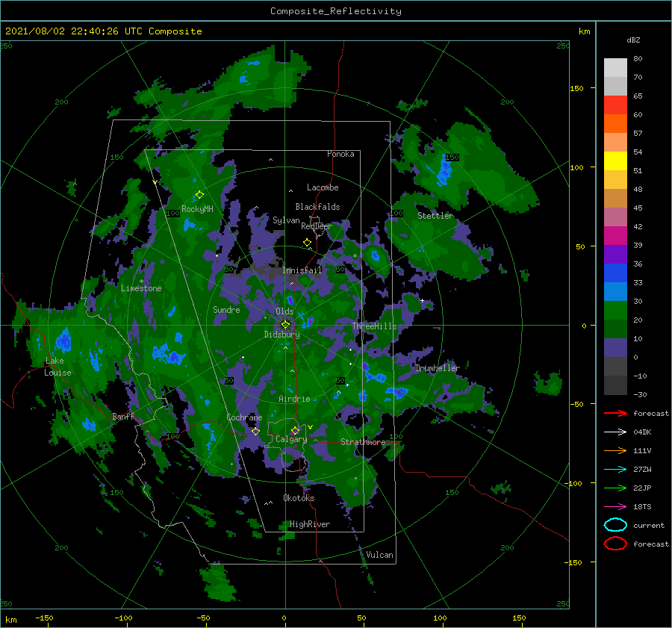Click the Blackfalds label
The image size is (672, 628).
point(317,207)
